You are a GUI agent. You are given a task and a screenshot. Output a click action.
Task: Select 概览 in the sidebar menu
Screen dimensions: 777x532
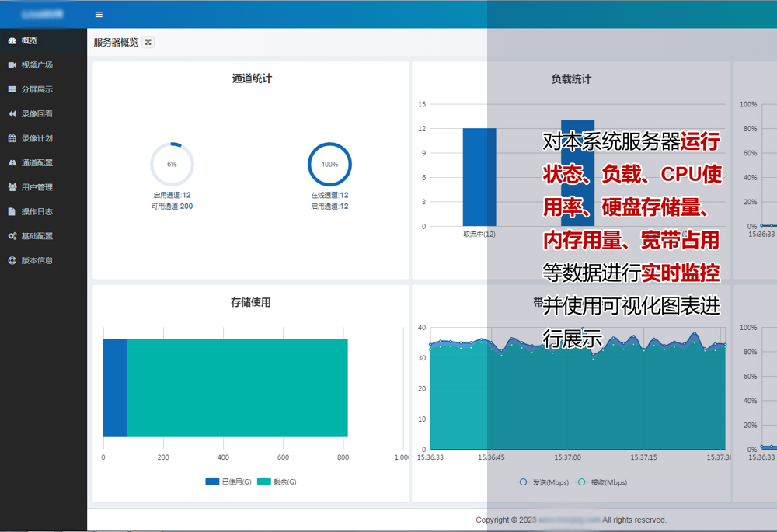click(x=29, y=40)
